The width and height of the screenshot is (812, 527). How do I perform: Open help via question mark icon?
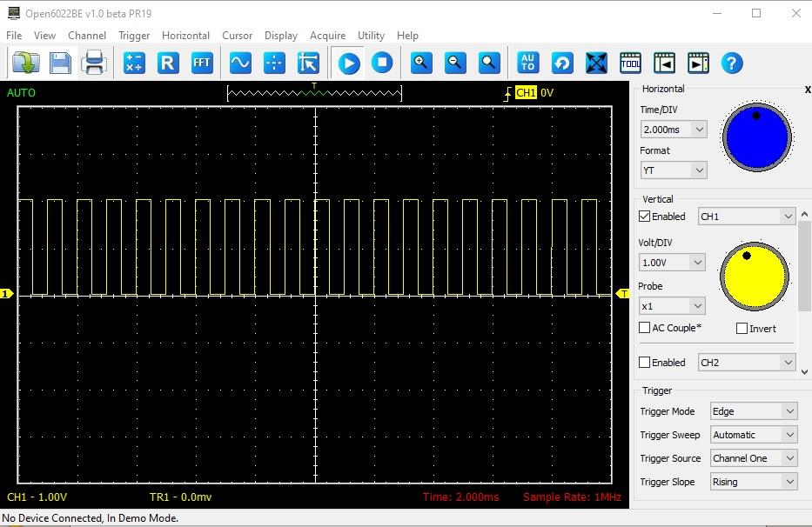[732, 63]
